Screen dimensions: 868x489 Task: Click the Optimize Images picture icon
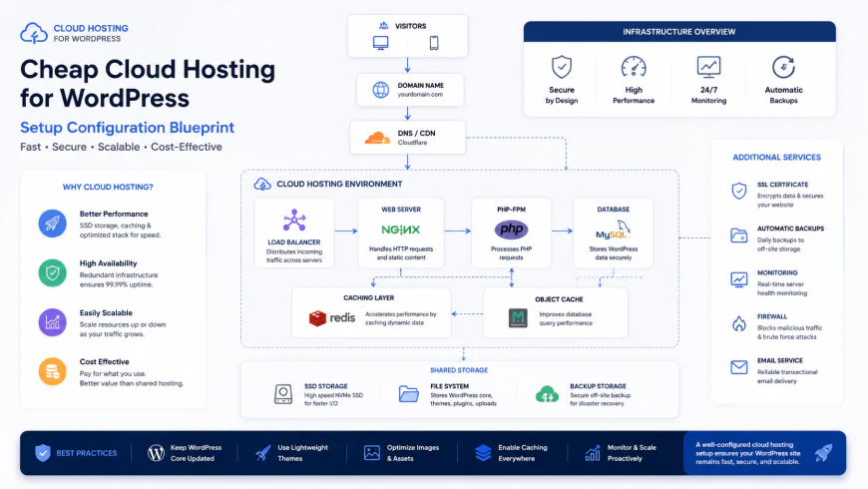(x=372, y=453)
